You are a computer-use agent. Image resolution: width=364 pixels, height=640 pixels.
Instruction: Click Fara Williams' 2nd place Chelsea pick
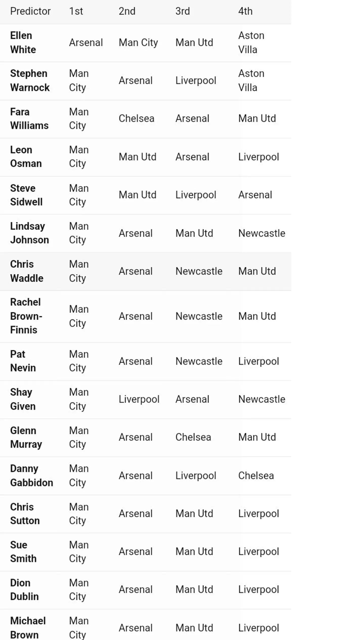coord(136,119)
